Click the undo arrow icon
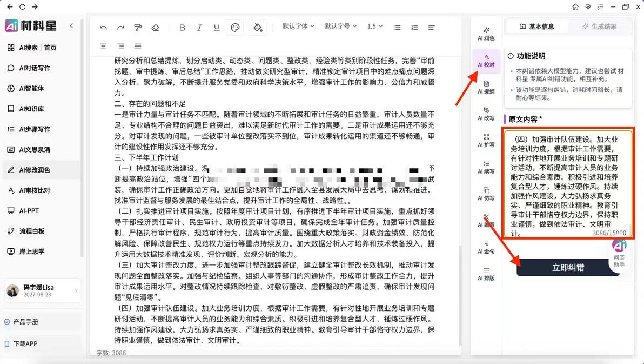Screen dimensions: 644x364 click(103, 28)
